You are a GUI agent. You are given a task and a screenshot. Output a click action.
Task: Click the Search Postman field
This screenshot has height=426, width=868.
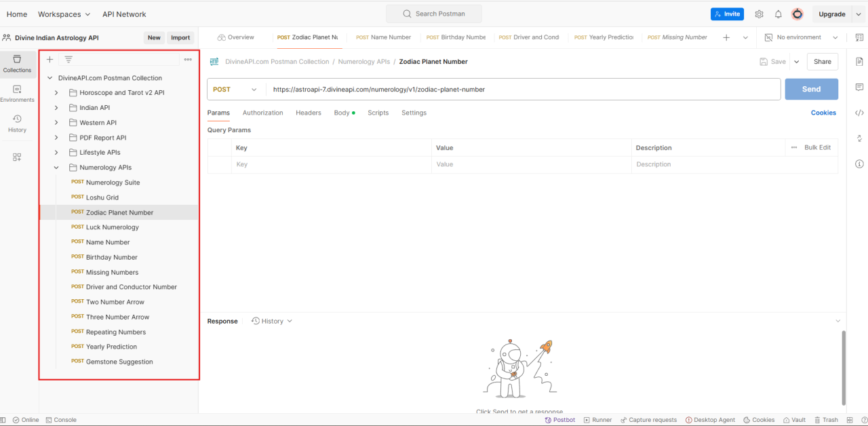[x=434, y=14]
